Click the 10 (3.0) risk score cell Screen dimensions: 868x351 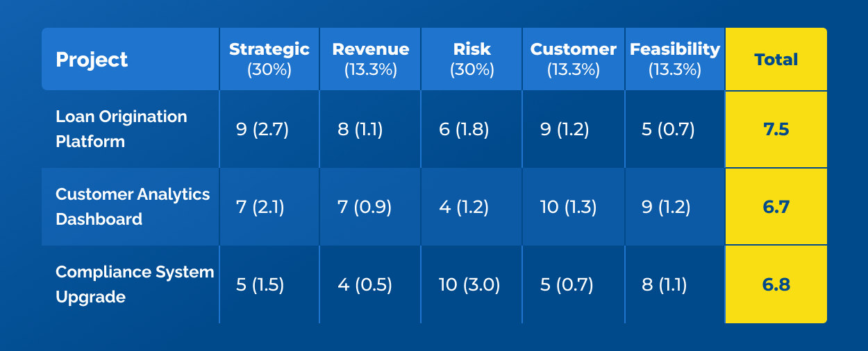(469, 285)
